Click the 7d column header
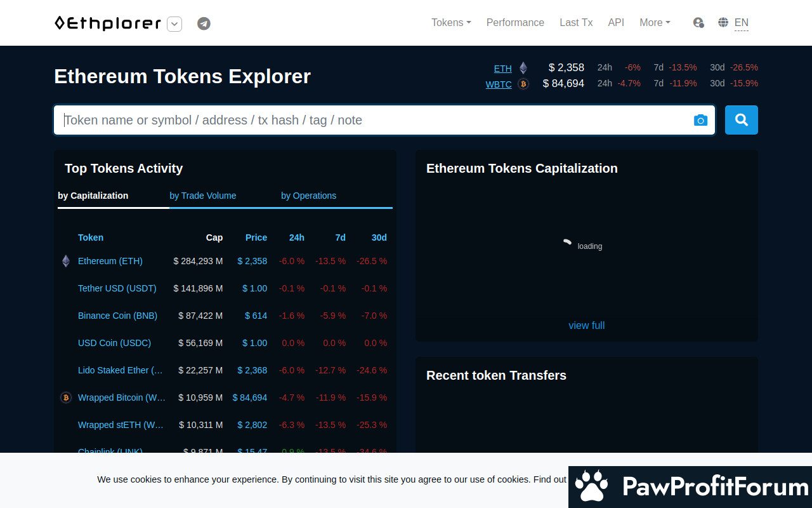The height and width of the screenshot is (508, 812). tap(341, 237)
